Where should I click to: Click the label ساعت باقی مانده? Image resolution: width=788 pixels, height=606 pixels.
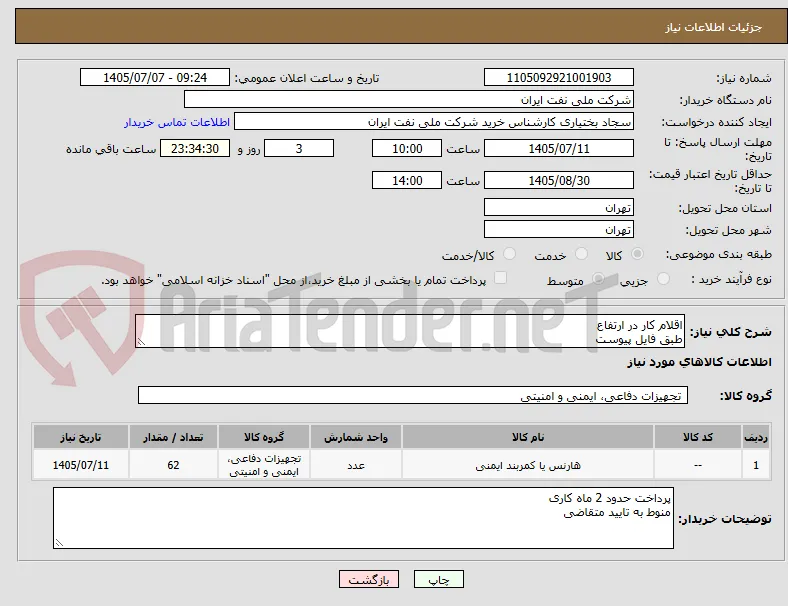111,149
